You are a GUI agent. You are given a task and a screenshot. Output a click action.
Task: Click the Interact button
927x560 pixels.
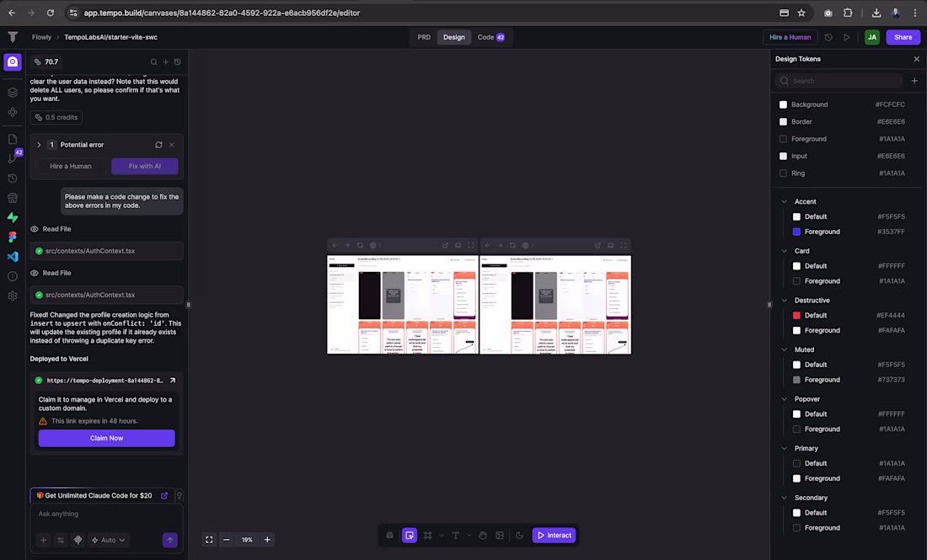[x=554, y=536]
